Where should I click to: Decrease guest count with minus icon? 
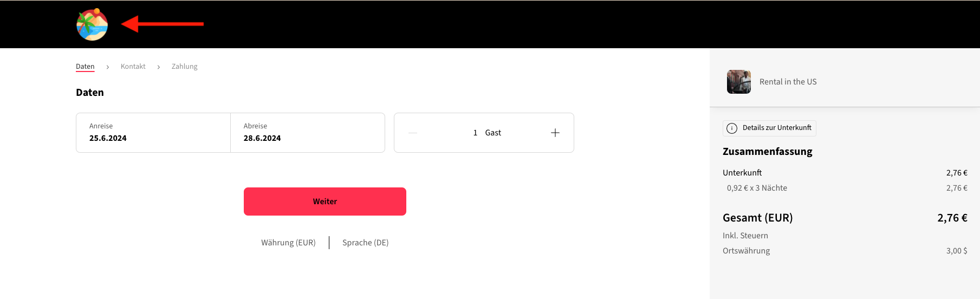point(413,133)
